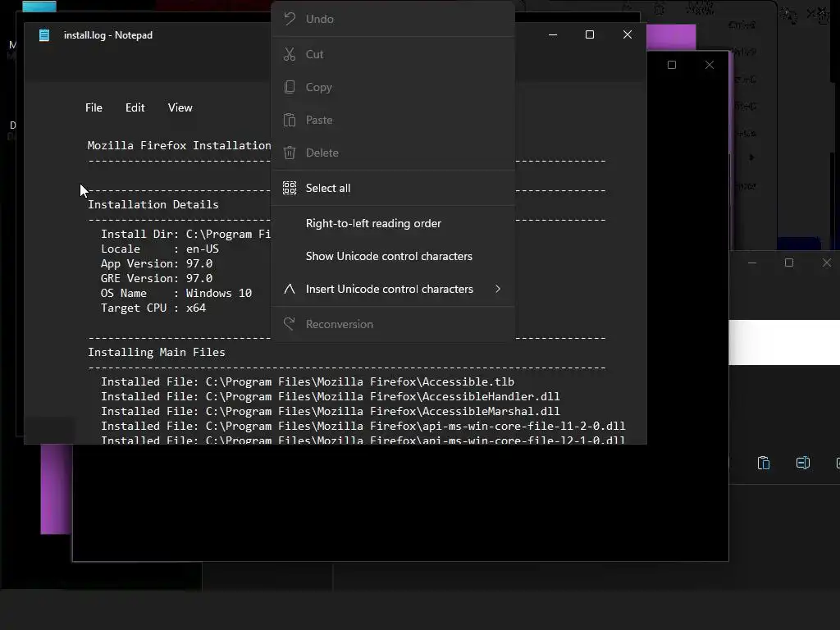Click the Paste clipboard icon in Explorer toolbar
Viewport: 840px width, 630px height.
764,463
